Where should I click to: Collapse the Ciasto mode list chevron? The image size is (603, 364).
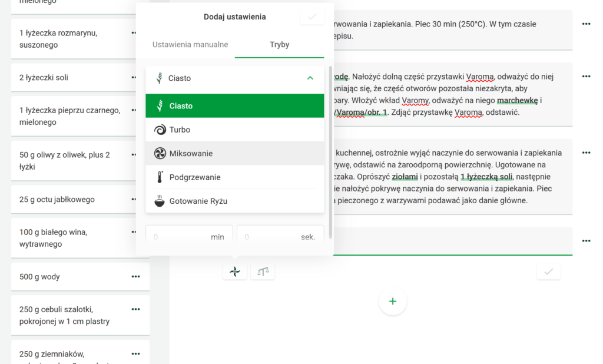pos(309,78)
